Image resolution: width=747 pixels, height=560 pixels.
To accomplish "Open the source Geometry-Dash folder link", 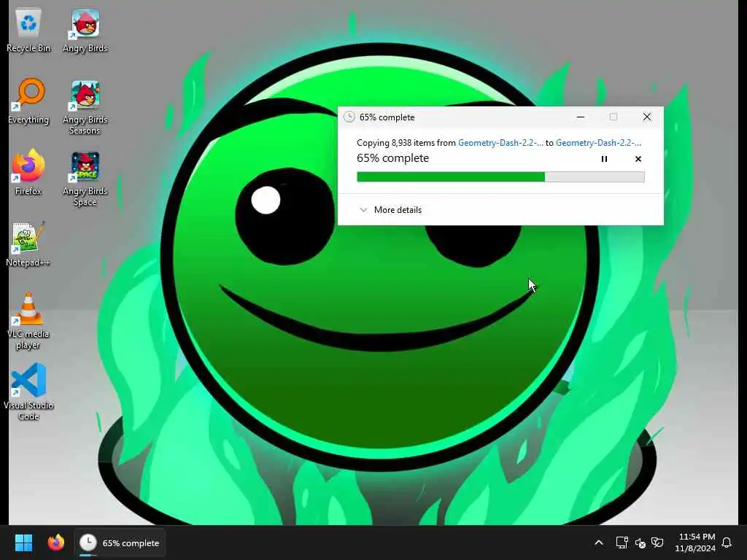I will pos(500,143).
